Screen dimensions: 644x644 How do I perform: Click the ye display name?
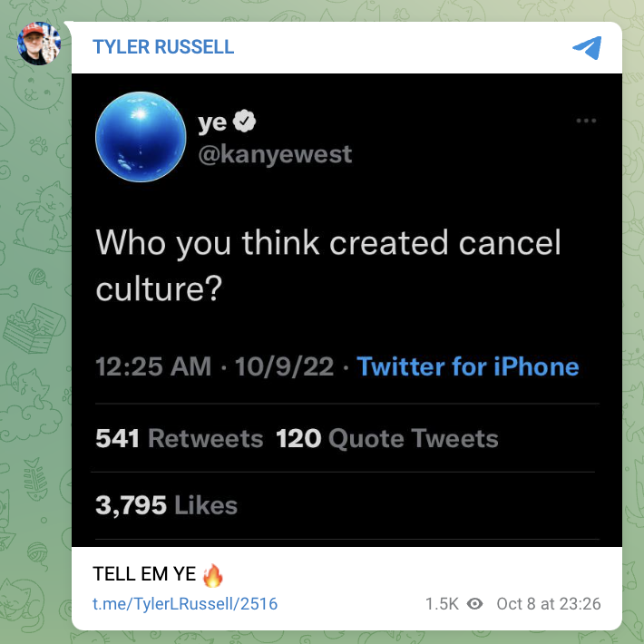click(x=211, y=122)
